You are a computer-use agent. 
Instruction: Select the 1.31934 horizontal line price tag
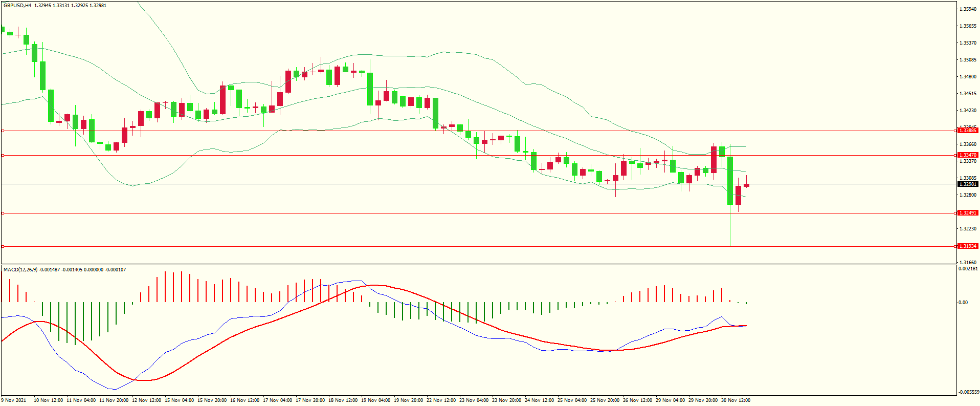[x=968, y=246]
